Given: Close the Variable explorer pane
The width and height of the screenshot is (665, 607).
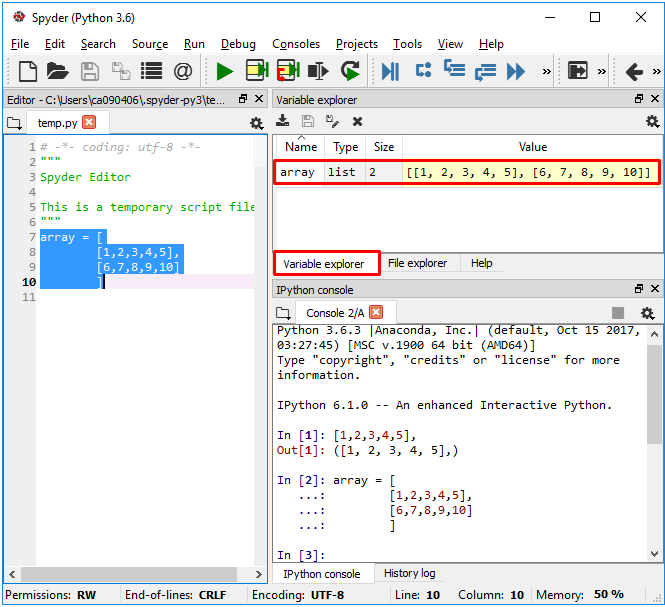Looking at the screenshot, I should coord(655,99).
